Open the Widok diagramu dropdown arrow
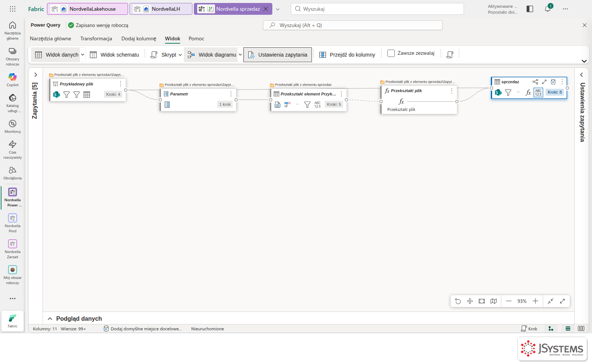 pyautogui.click(x=240, y=55)
